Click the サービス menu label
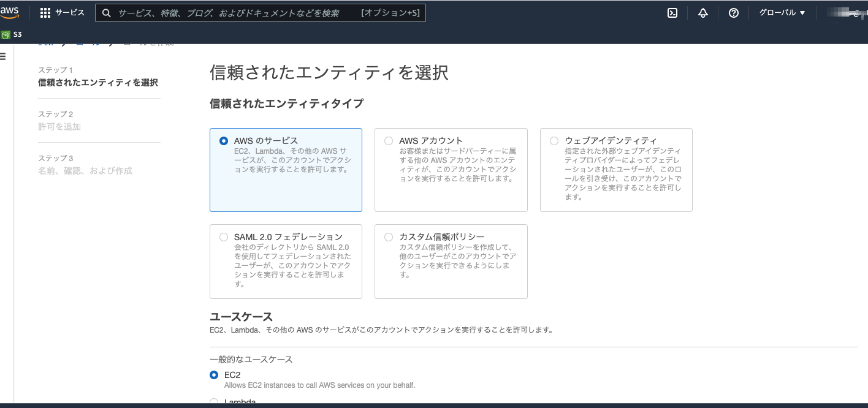This screenshot has width=868, height=408. coord(70,13)
